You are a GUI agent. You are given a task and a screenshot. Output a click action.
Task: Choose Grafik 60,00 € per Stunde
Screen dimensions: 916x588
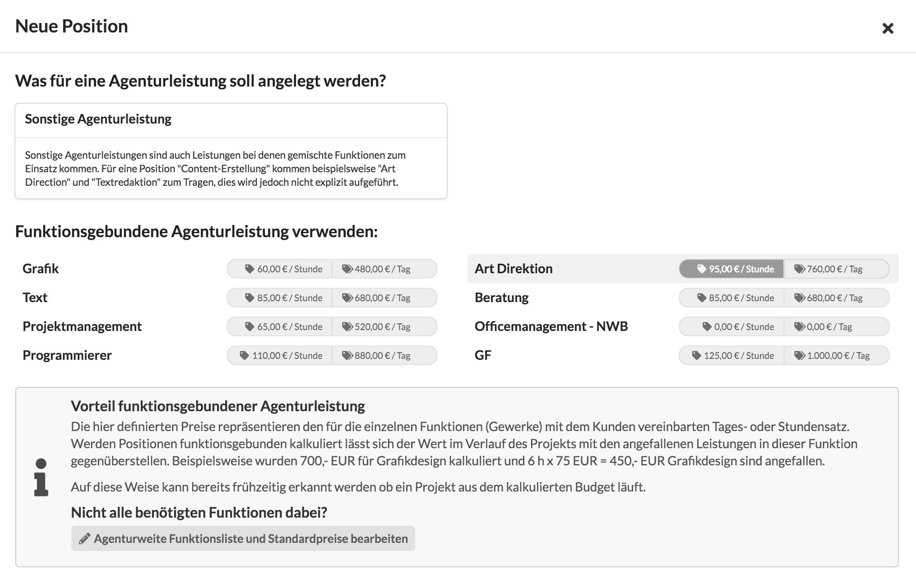(x=280, y=269)
